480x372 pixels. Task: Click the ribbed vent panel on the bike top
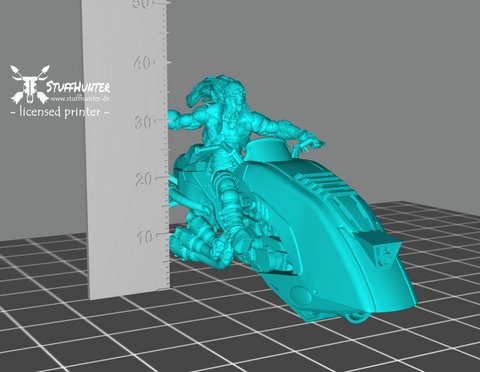pyautogui.click(x=321, y=184)
